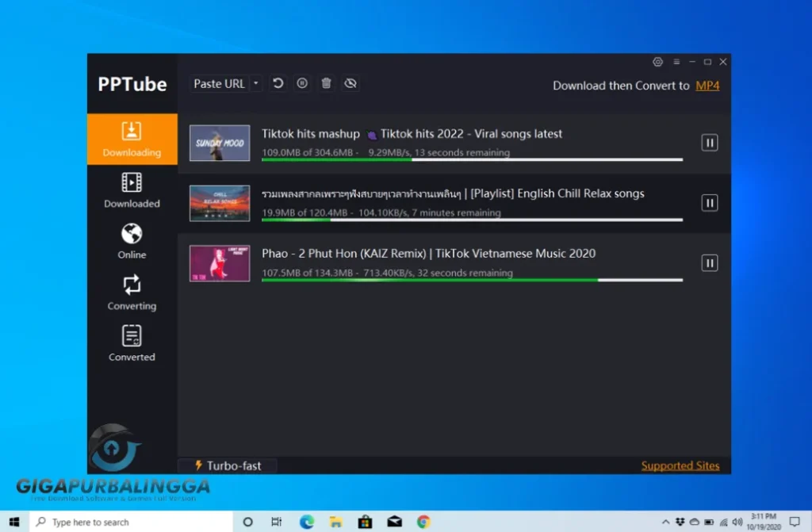Show hidden system tray icons chevron
Screen dimensions: 812x532
[x=666, y=522]
